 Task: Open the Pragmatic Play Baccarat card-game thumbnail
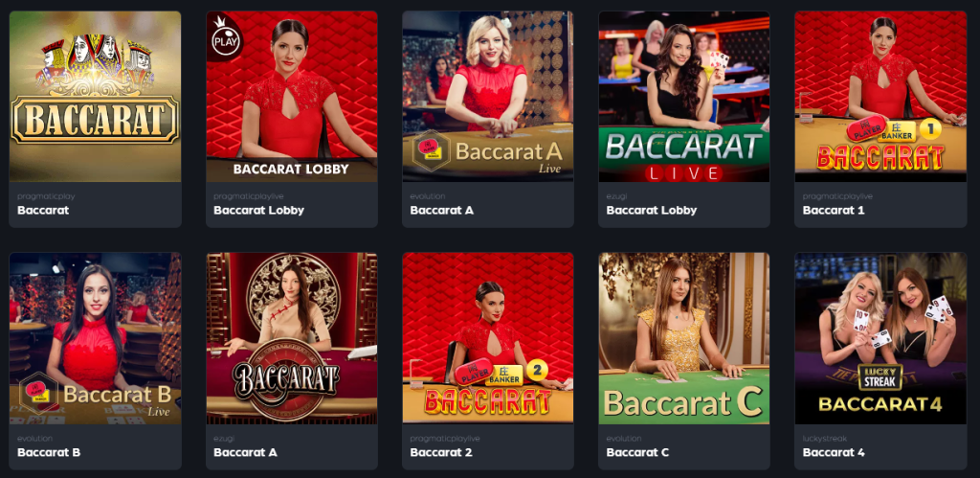point(95,97)
